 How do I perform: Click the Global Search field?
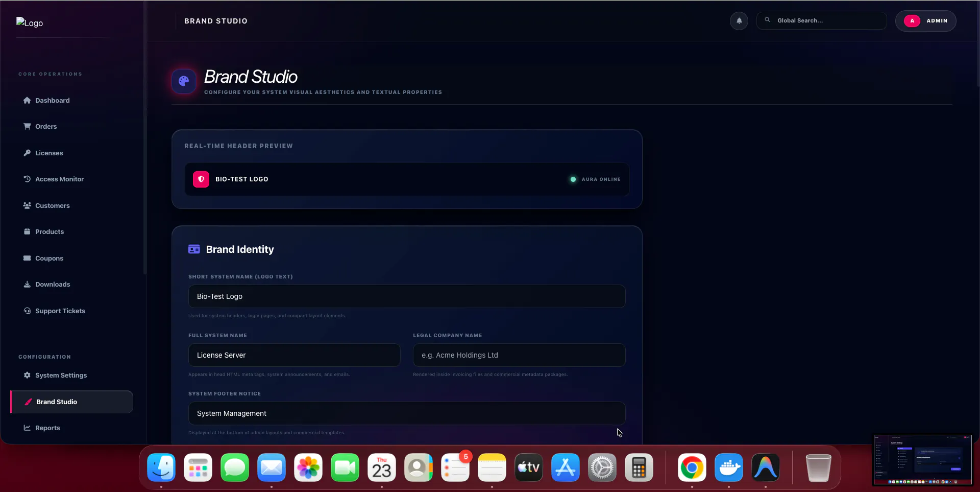point(821,20)
